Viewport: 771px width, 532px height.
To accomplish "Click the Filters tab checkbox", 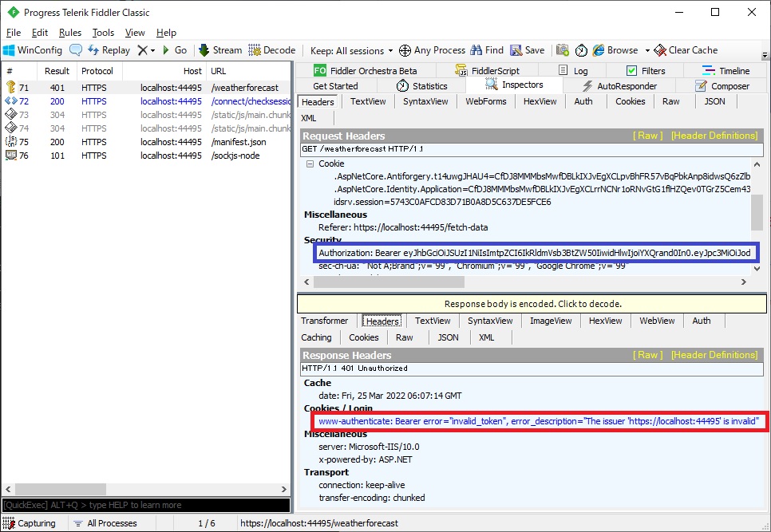I will [x=632, y=71].
